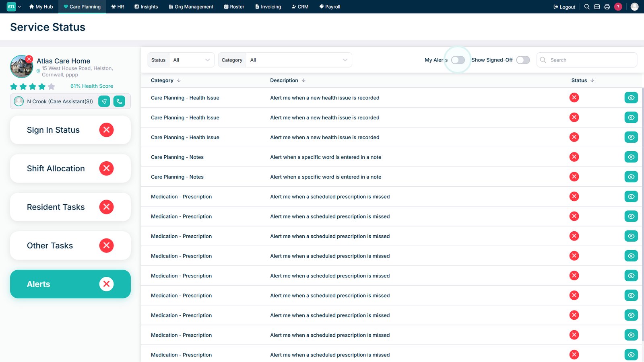Click the user profile avatar icon
This screenshot has height=362, width=644.
(x=634, y=7)
